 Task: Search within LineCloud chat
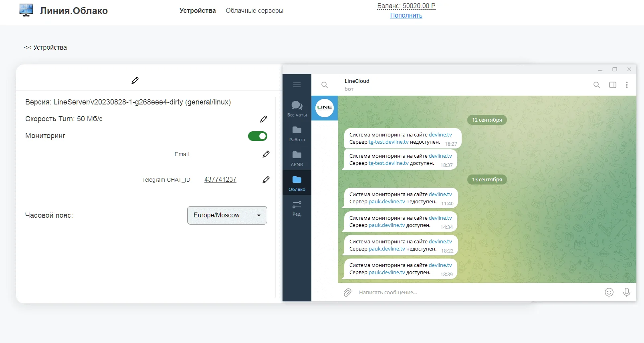click(x=596, y=85)
